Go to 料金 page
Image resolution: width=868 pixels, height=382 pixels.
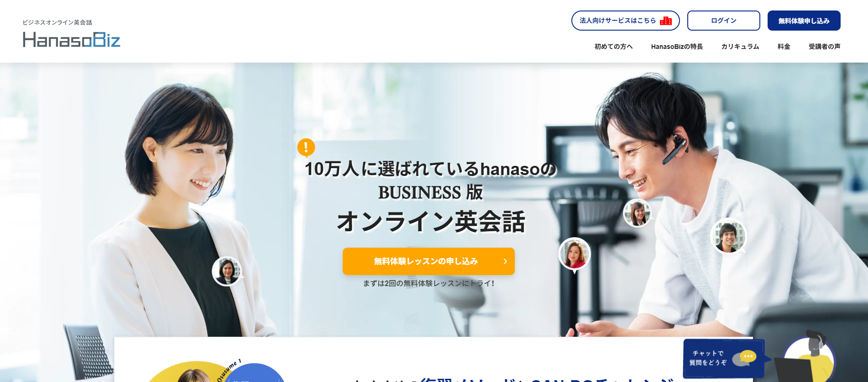pyautogui.click(x=784, y=47)
